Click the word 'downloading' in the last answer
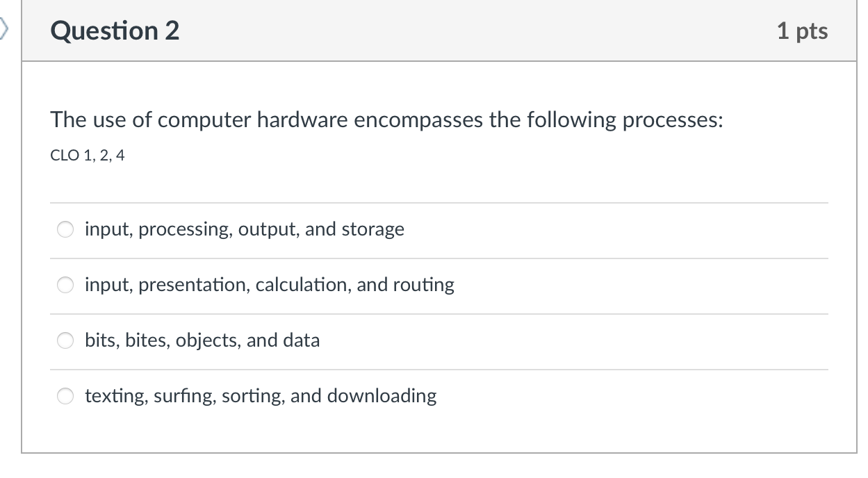 tap(382, 396)
